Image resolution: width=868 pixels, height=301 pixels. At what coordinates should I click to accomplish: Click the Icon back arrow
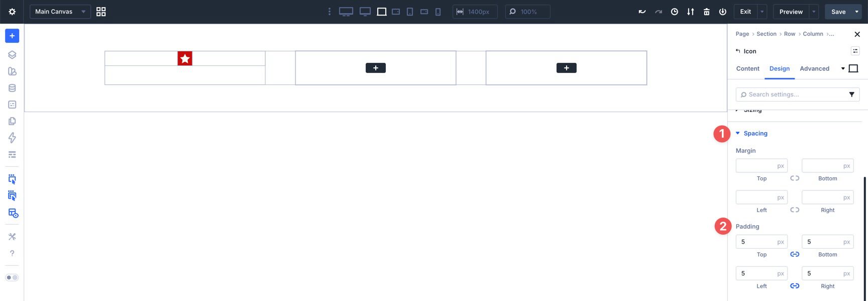coord(738,51)
